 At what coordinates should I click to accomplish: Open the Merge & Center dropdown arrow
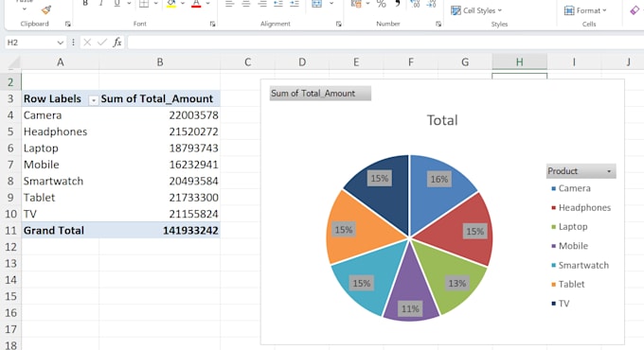pyautogui.click(x=331, y=4)
